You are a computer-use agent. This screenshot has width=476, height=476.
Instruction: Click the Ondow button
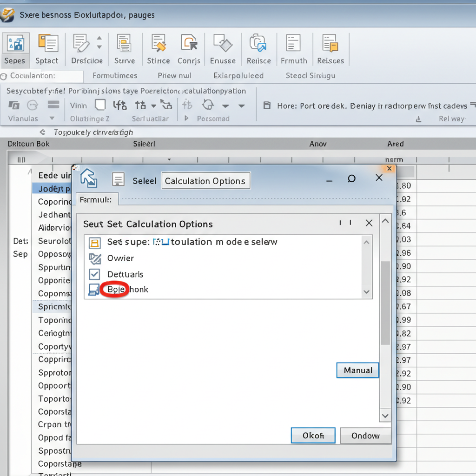click(365, 436)
